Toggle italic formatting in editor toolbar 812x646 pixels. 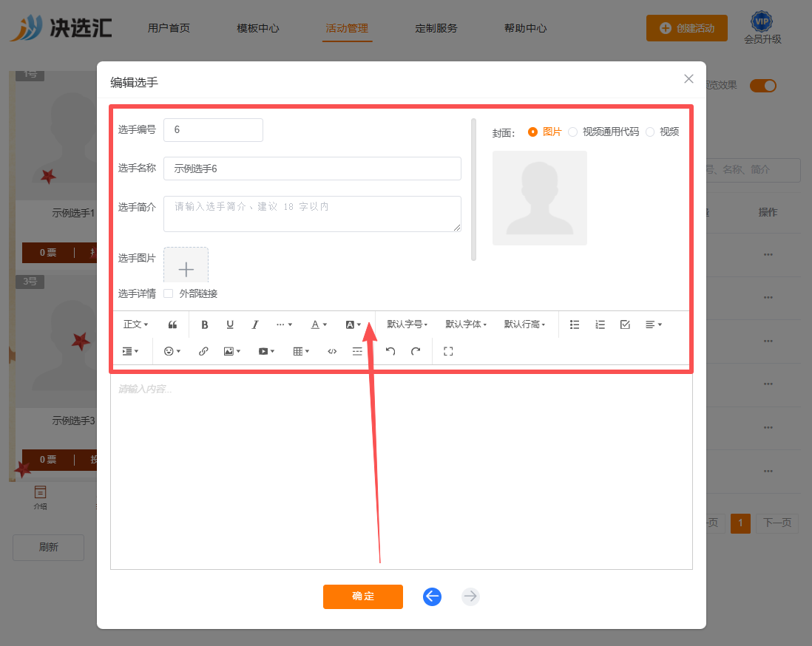255,324
